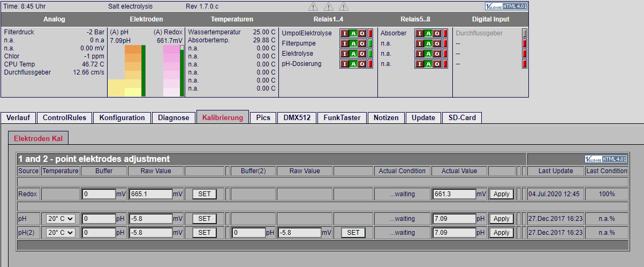Click the UmpolElektrolyse red status LED
Image resolution: width=644 pixels, height=267 pixels.
tap(370, 33)
